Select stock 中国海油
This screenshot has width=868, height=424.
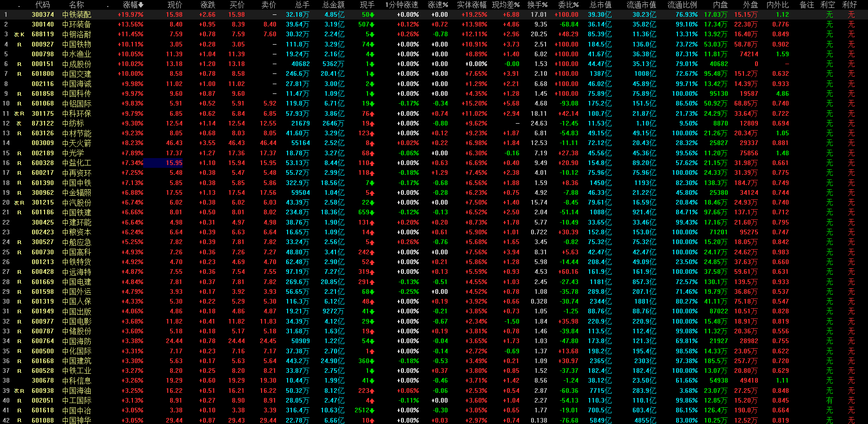click(77, 391)
